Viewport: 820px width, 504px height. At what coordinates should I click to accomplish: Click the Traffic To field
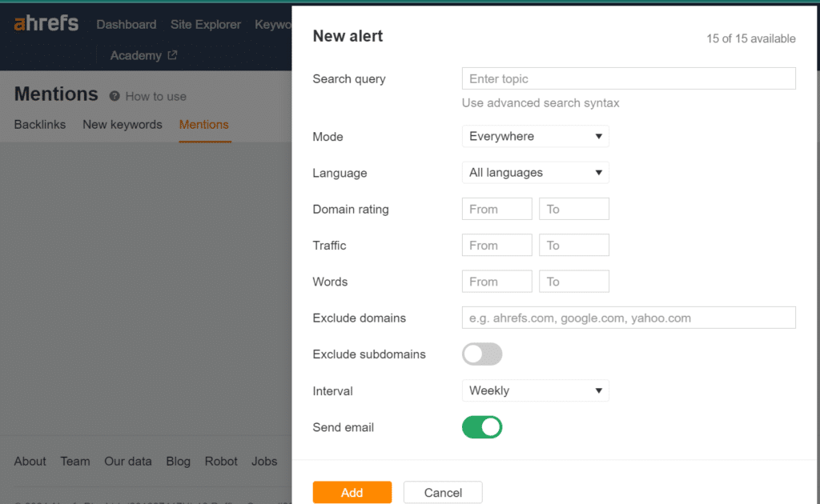573,245
